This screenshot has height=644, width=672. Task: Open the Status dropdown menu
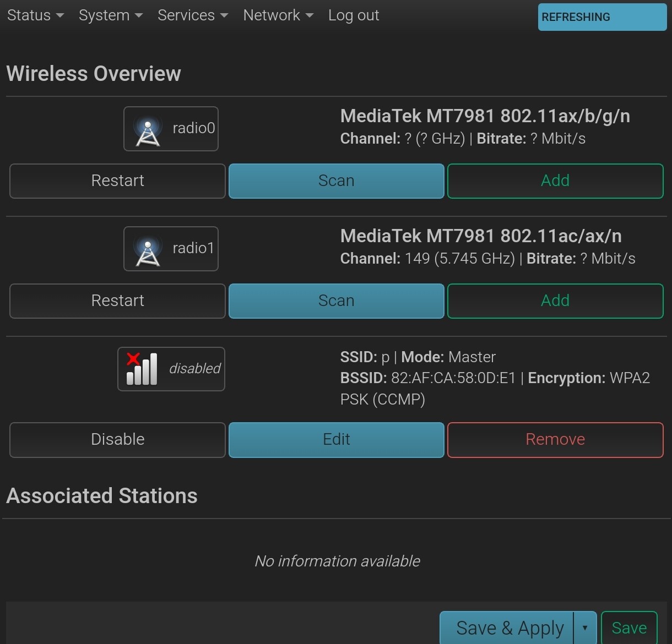tap(35, 15)
